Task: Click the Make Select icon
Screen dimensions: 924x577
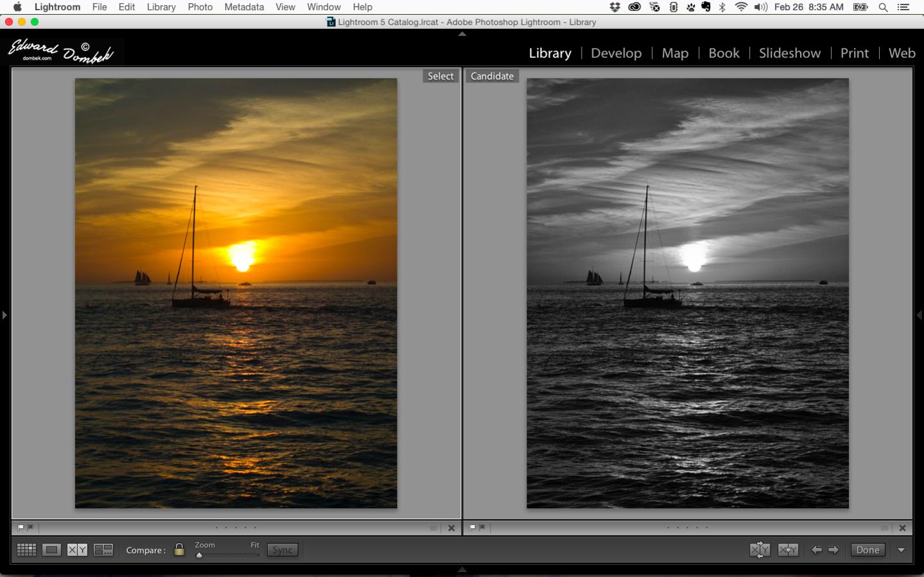Action: click(x=788, y=550)
